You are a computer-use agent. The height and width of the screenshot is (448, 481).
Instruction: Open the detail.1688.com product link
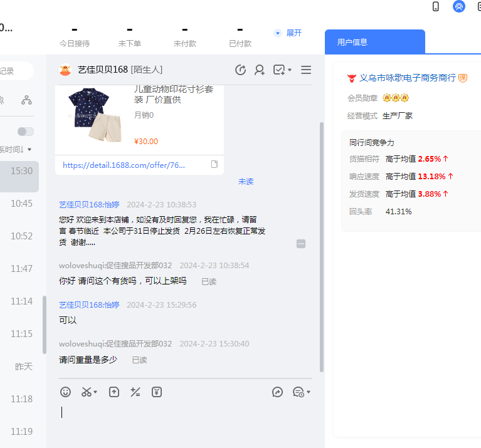tap(124, 165)
